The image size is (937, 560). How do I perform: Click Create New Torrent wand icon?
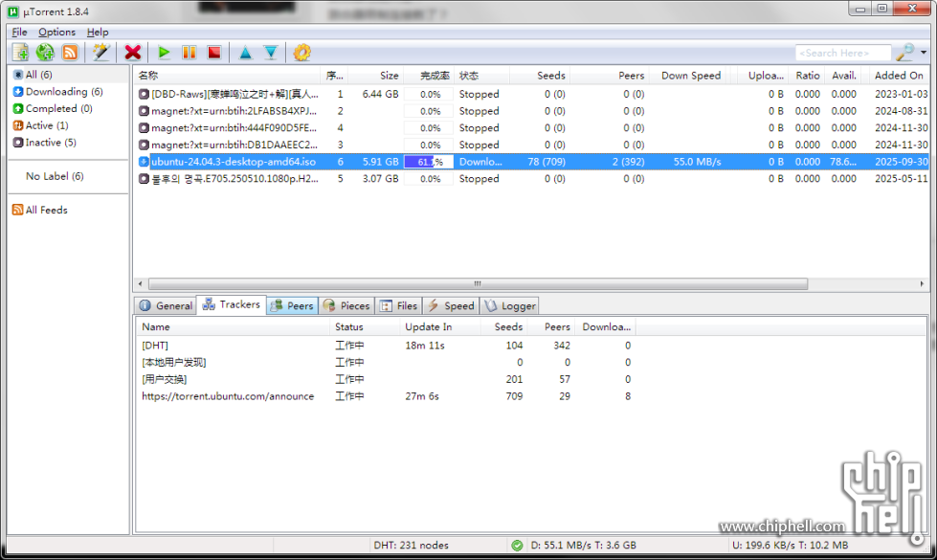pos(100,53)
